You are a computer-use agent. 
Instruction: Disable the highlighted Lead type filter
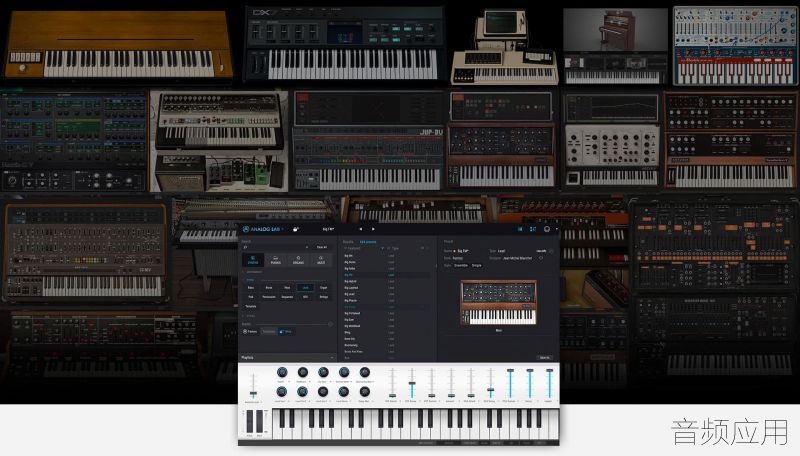coord(305,288)
